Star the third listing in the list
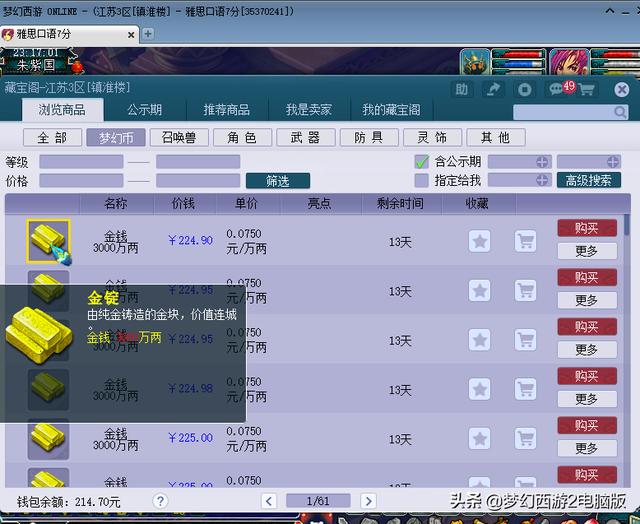 point(480,340)
